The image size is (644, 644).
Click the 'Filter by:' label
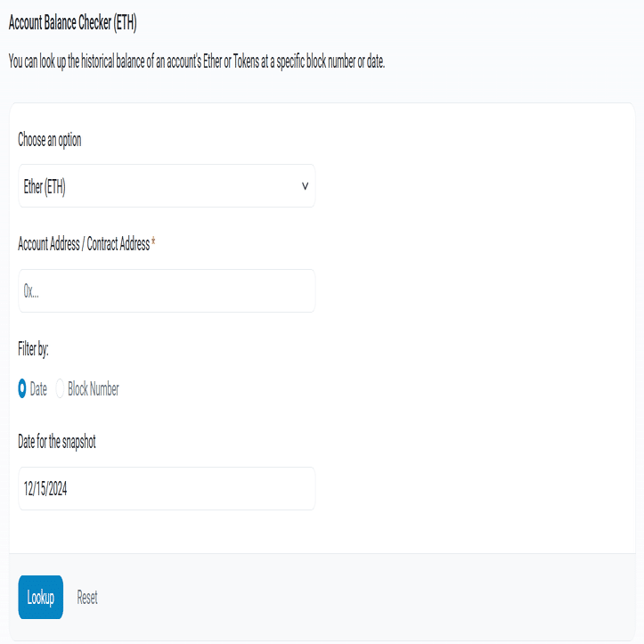pos(33,349)
